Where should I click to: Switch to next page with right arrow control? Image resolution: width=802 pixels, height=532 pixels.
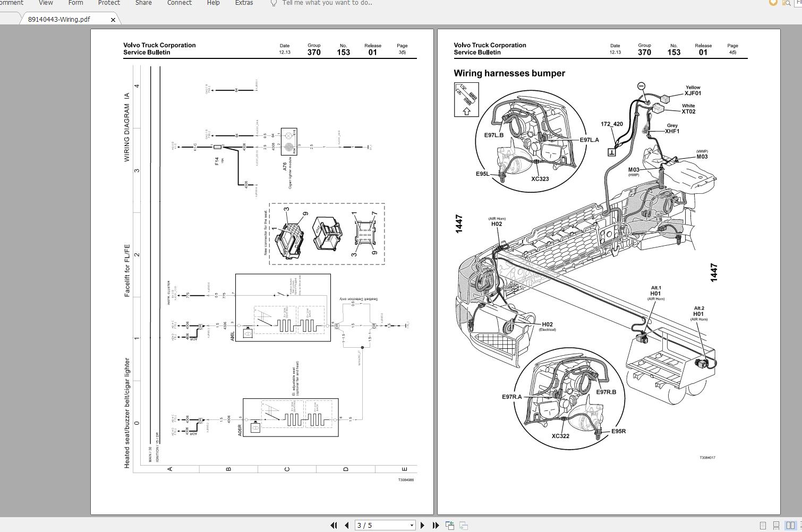[422, 525]
